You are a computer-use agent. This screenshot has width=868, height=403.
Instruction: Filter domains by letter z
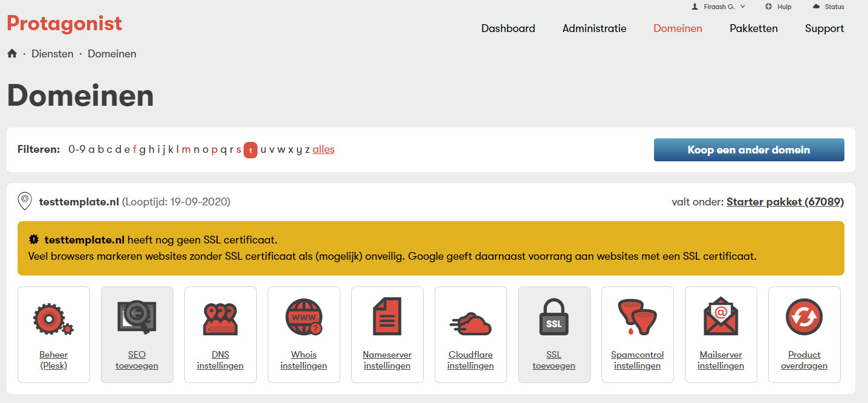pyautogui.click(x=307, y=150)
